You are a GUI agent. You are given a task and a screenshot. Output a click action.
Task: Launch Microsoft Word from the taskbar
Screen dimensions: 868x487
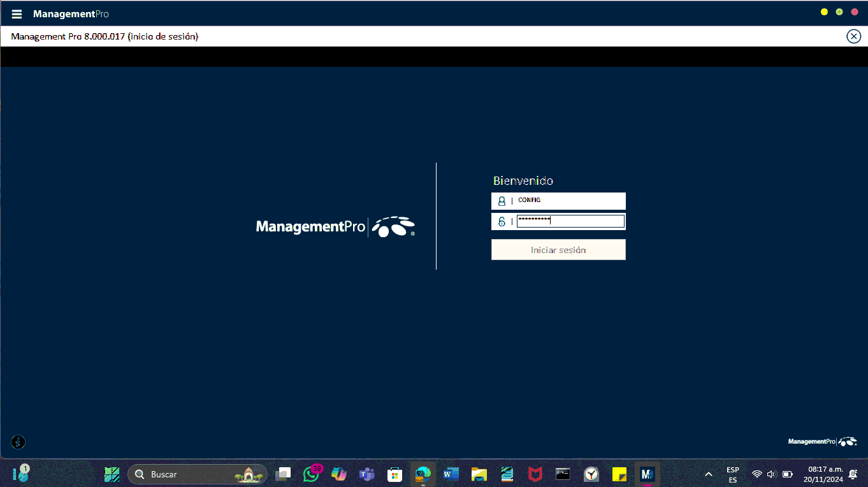451,474
